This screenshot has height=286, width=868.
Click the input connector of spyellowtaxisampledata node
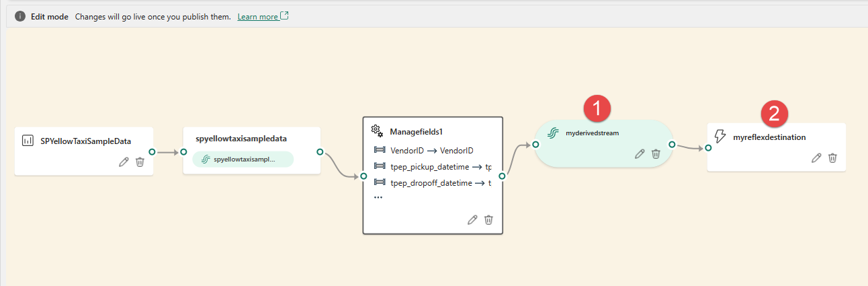coord(183,152)
